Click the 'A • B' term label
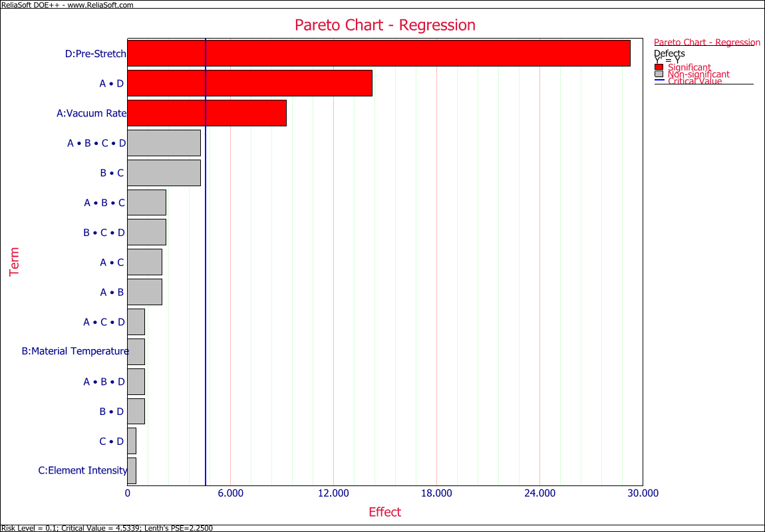765x532 pixels. coord(112,292)
